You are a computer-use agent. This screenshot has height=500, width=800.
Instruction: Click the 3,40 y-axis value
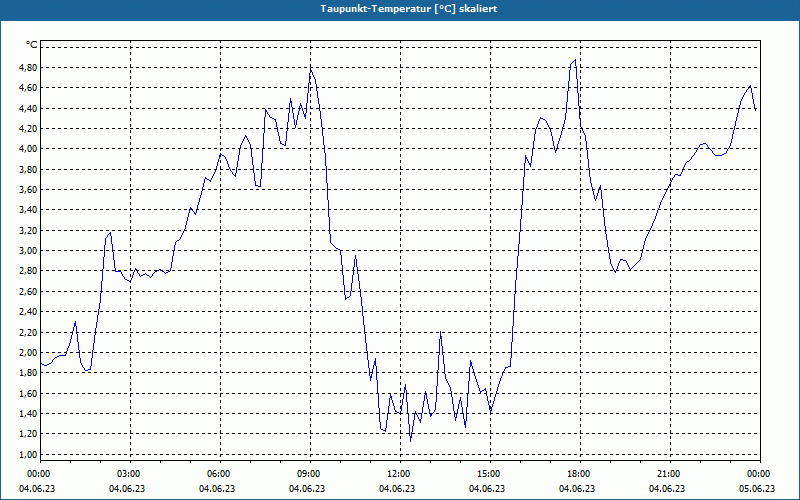[29, 210]
